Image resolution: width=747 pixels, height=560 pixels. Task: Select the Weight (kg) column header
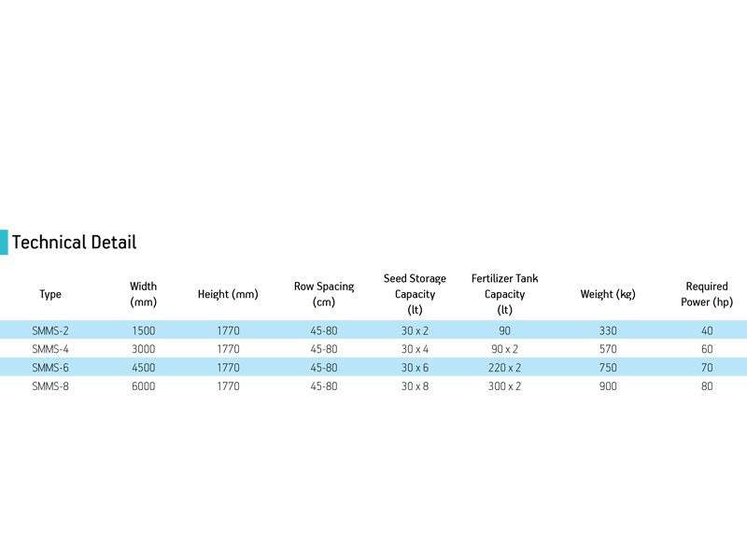coord(608,294)
